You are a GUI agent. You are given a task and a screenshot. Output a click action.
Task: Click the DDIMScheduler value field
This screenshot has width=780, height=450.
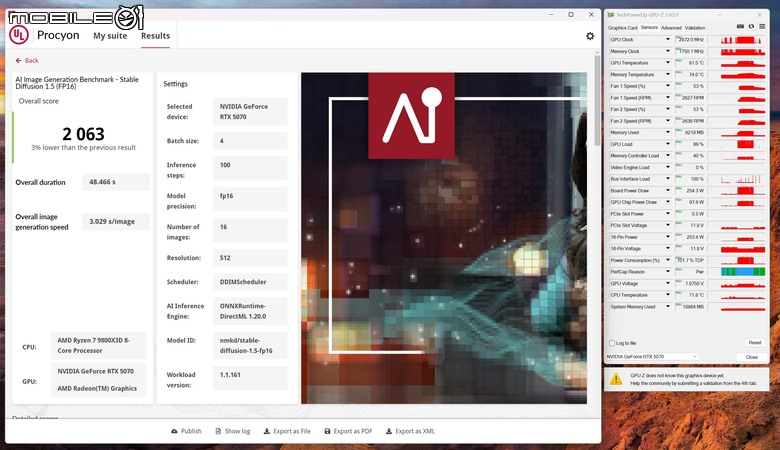(250, 281)
